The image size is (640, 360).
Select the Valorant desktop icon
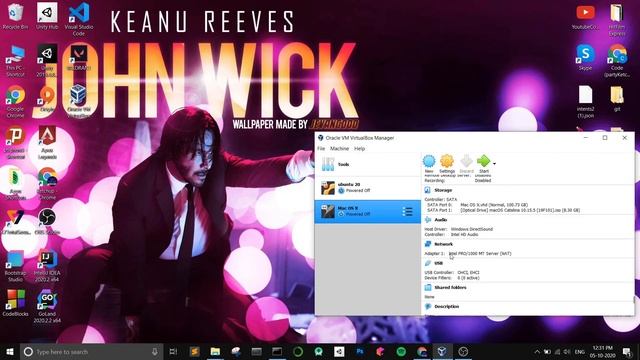coord(78,58)
